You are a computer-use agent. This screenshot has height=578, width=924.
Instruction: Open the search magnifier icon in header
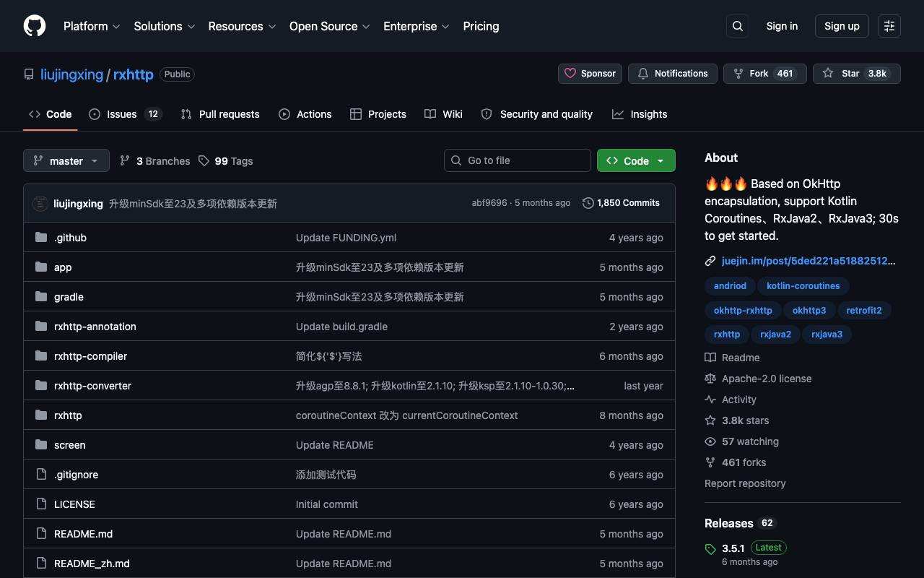coord(738,26)
